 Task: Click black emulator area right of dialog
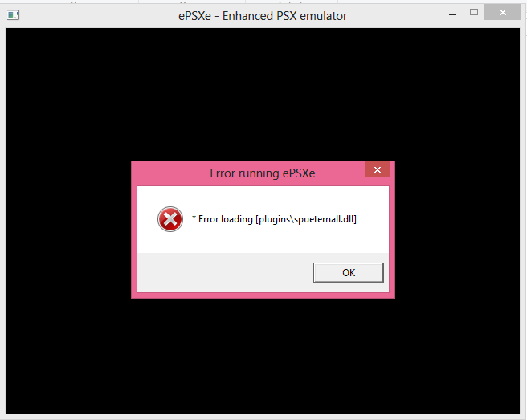[457, 230]
